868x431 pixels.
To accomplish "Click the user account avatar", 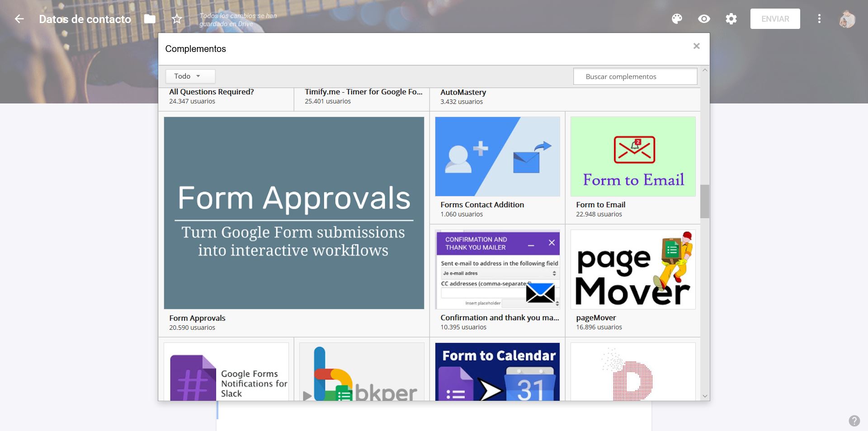I will [x=847, y=19].
